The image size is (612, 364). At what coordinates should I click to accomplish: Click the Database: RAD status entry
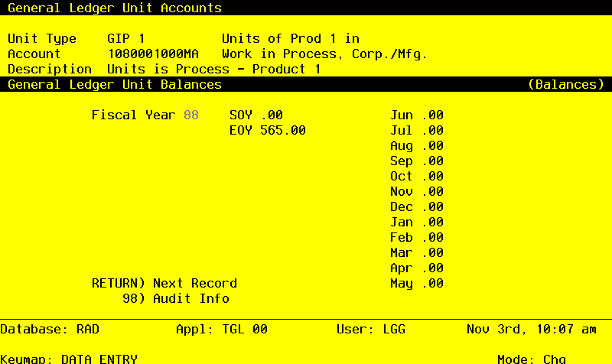(x=50, y=330)
